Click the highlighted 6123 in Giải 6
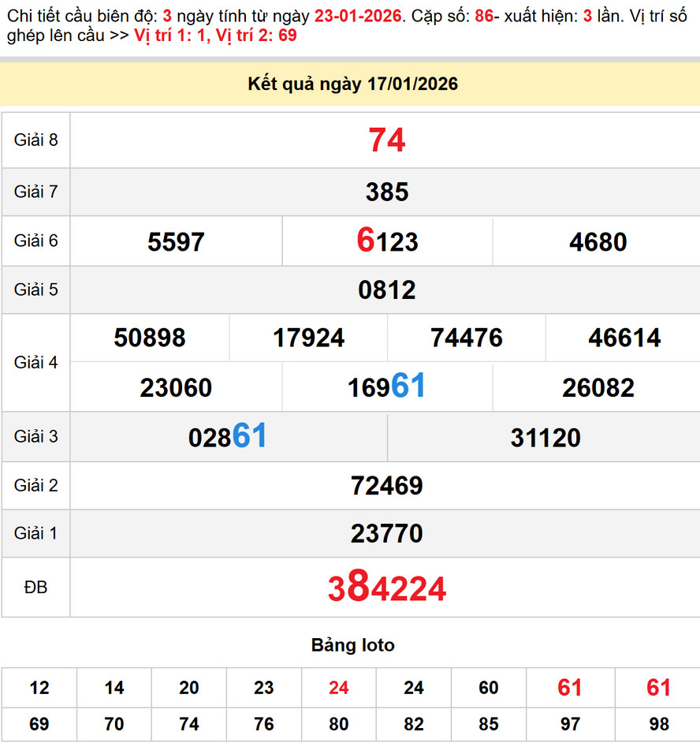The width and height of the screenshot is (700, 743). (385, 241)
